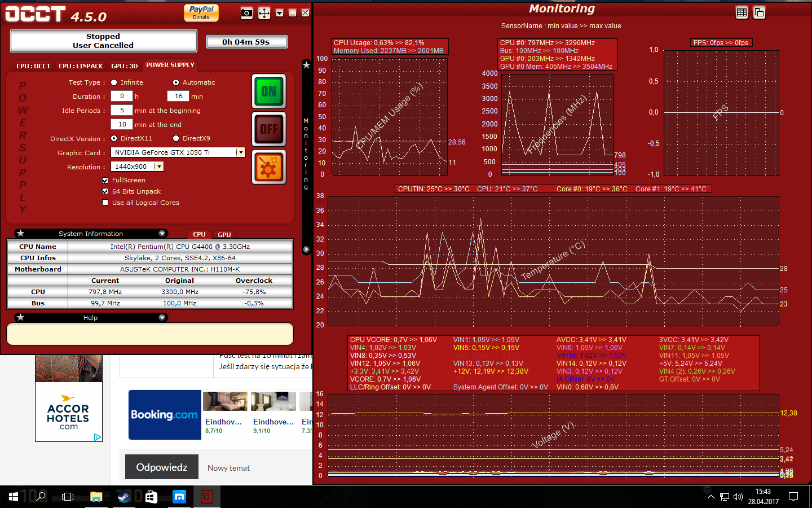Open the Windows Start menu

click(x=14, y=497)
